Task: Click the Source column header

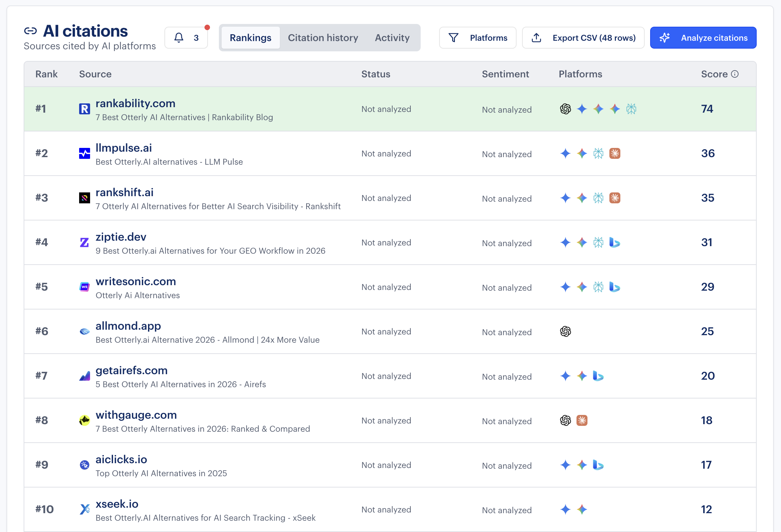Action: coord(95,74)
